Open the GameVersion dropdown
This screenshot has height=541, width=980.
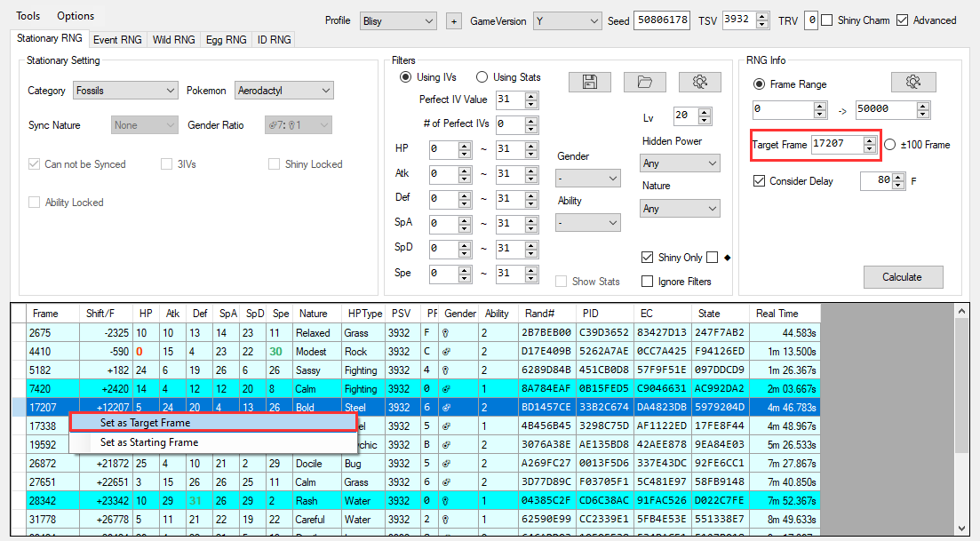(568, 21)
